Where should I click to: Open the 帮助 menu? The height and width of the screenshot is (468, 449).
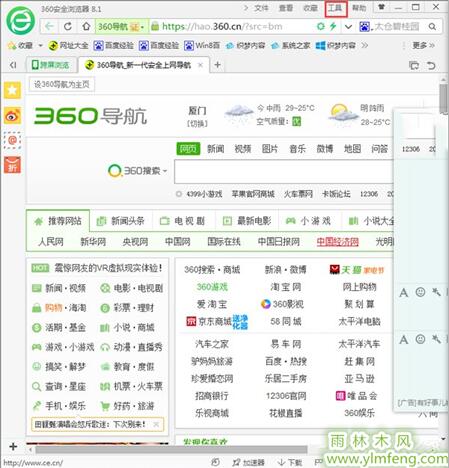pos(359,8)
